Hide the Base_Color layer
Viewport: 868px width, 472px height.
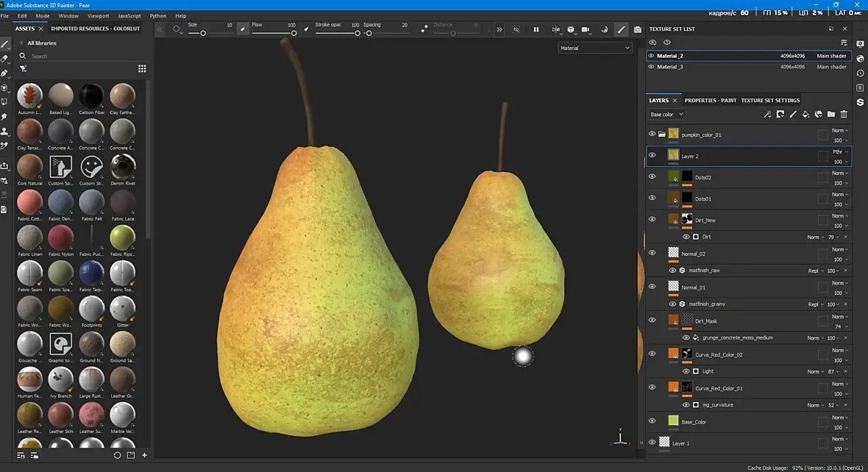[652, 421]
